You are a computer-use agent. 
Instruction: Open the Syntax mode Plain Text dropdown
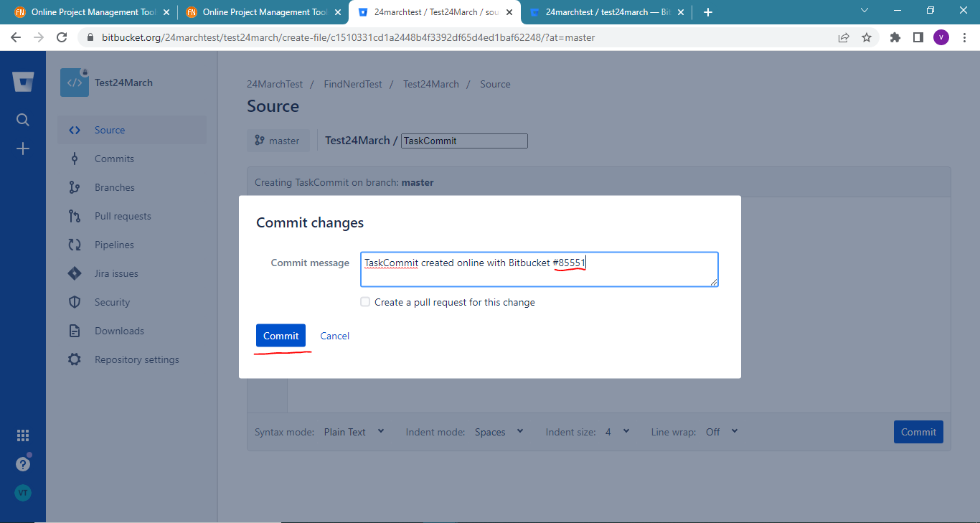point(354,432)
